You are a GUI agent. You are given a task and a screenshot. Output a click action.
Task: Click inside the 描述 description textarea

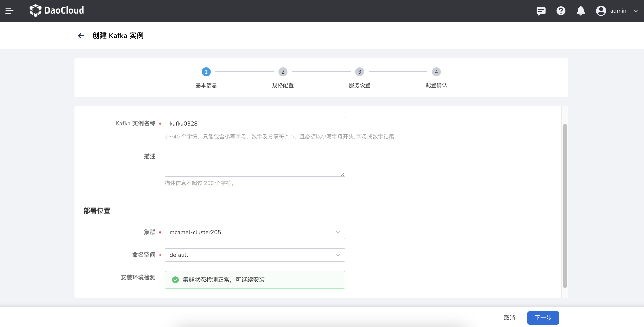pyautogui.click(x=255, y=163)
